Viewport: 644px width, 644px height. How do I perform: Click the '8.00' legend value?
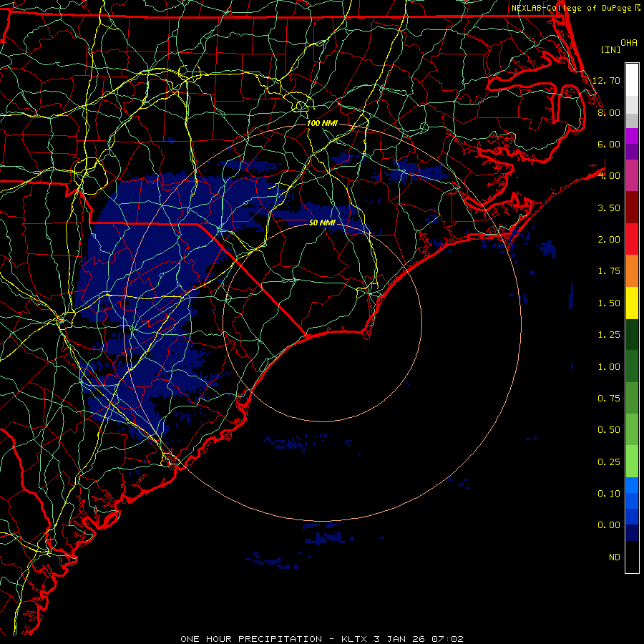pos(609,112)
